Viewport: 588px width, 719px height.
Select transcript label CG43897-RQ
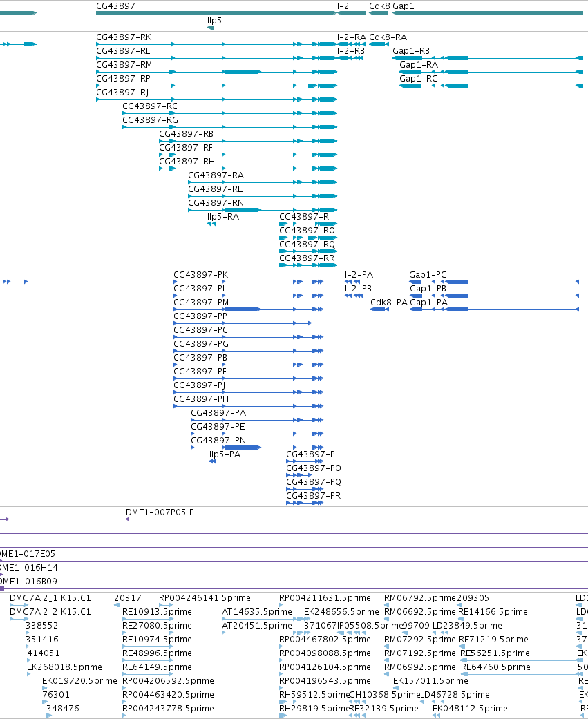pos(307,244)
